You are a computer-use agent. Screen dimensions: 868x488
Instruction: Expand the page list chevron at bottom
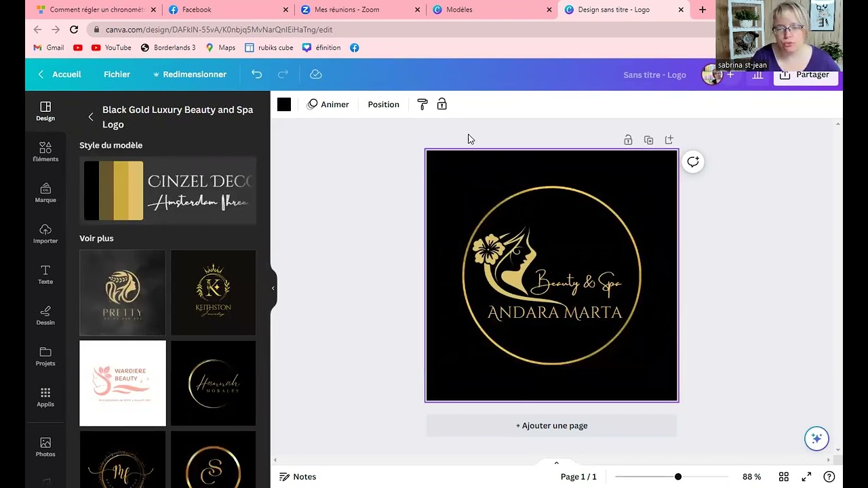click(556, 463)
